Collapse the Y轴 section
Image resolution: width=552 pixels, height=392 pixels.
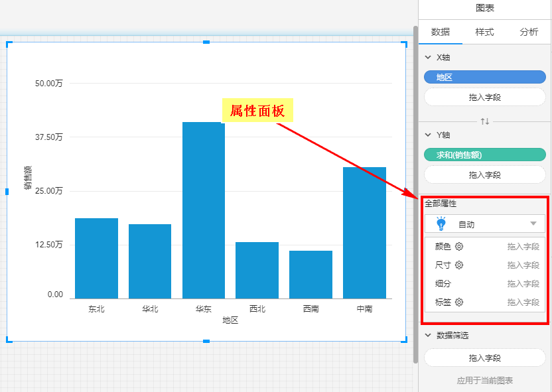coord(429,135)
